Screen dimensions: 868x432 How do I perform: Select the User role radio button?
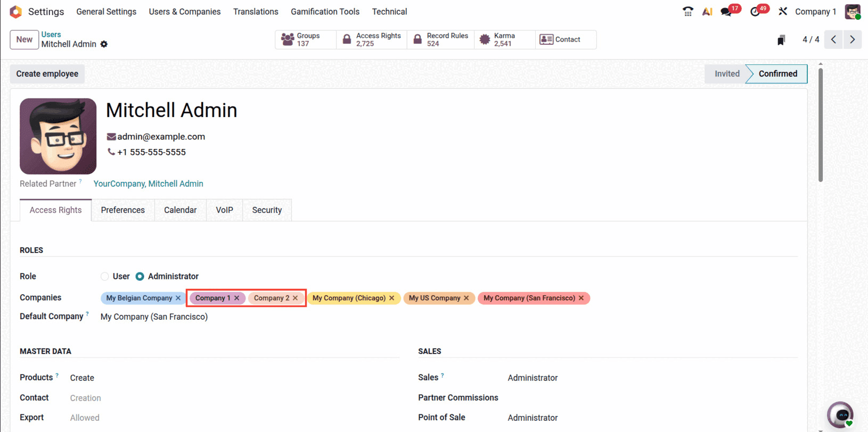(x=105, y=277)
